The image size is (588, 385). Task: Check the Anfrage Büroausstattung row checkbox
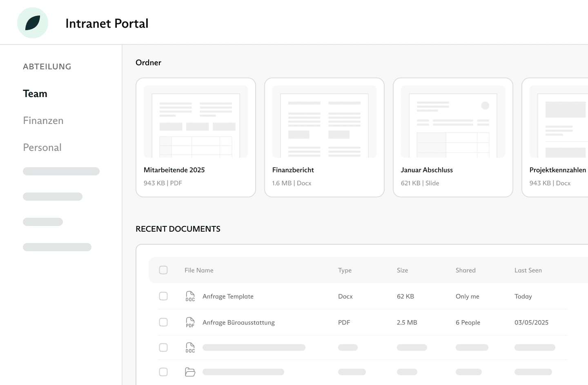pyautogui.click(x=163, y=322)
